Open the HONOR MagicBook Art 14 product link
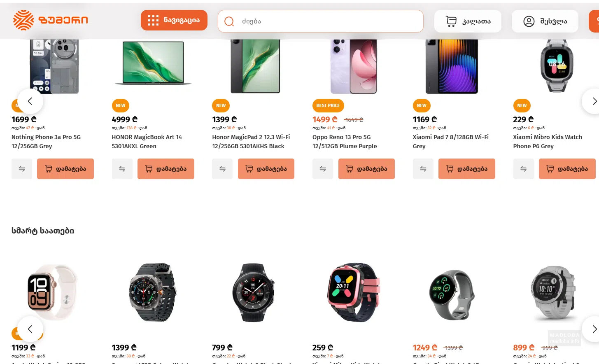The width and height of the screenshot is (599, 364). (147, 141)
